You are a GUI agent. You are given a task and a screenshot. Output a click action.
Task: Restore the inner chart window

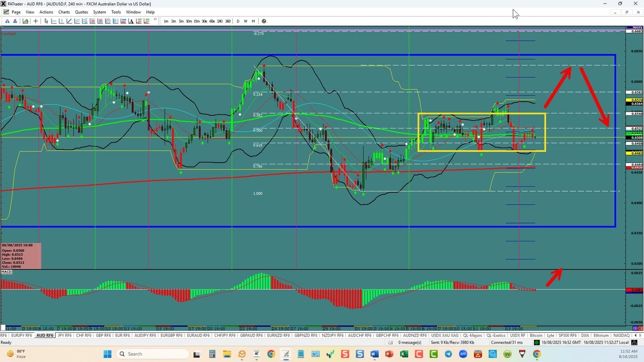tap(626, 12)
